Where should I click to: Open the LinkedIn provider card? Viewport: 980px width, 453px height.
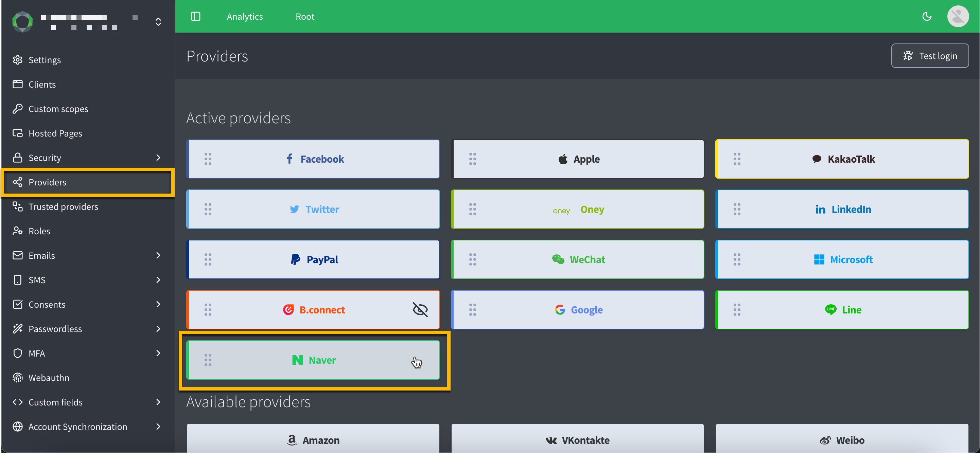842,209
